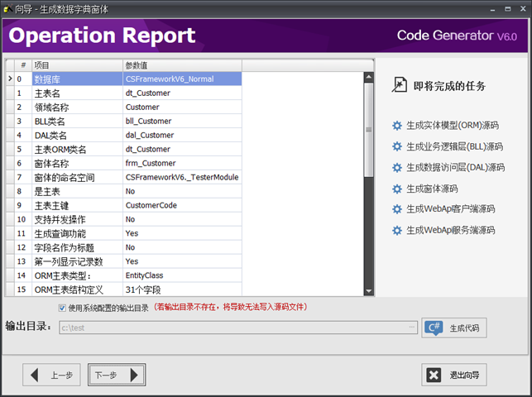Click gear icon beside 生成WebApi服务端源码
This screenshot has height=397, width=532.
[397, 231]
